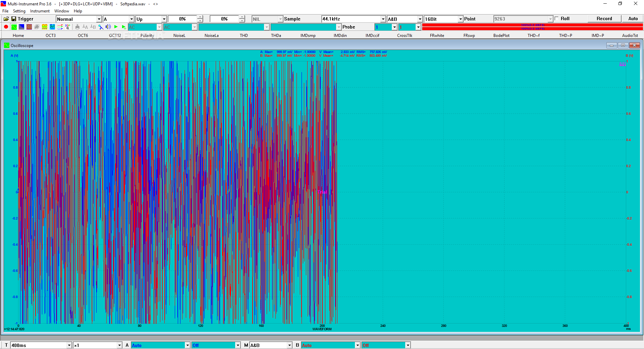Click the channel A Off dropdown

pos(216,345)
